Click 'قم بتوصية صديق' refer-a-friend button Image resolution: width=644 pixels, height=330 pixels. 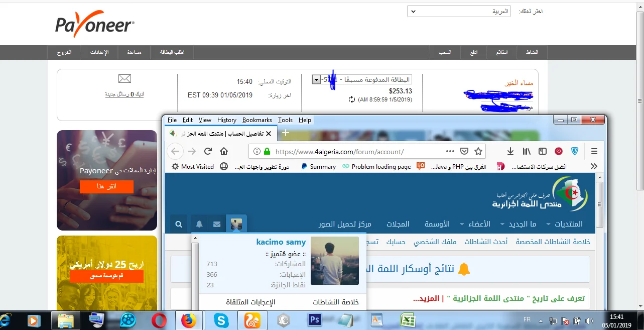(106, 276)
